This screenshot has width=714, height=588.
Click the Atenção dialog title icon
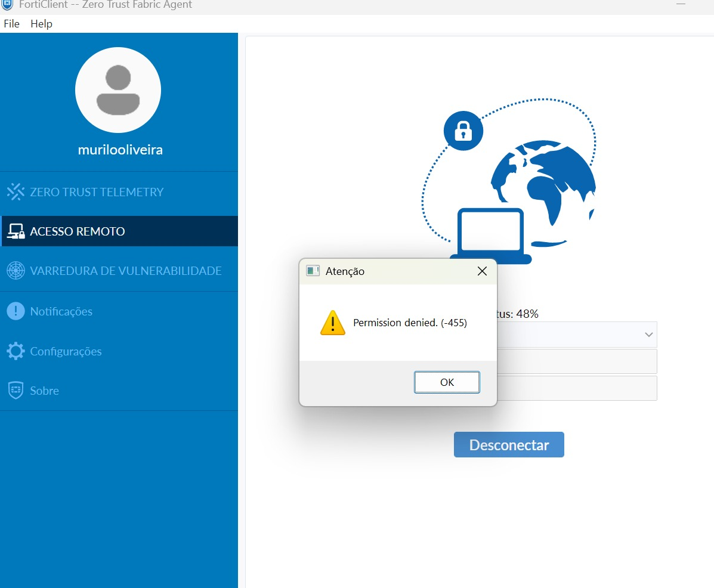313,271
